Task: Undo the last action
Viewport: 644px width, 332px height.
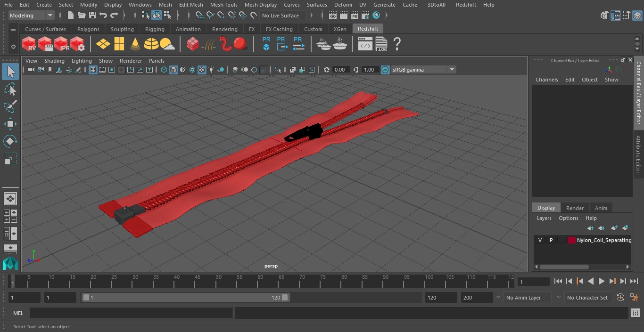Action: coord(103,16)
